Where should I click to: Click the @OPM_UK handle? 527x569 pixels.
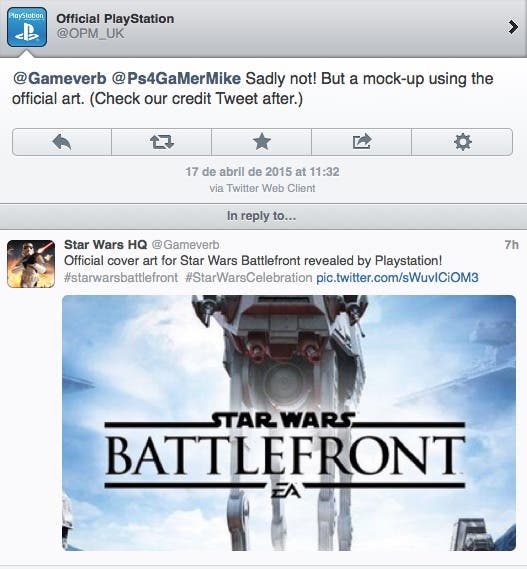[x=90, y=34]
